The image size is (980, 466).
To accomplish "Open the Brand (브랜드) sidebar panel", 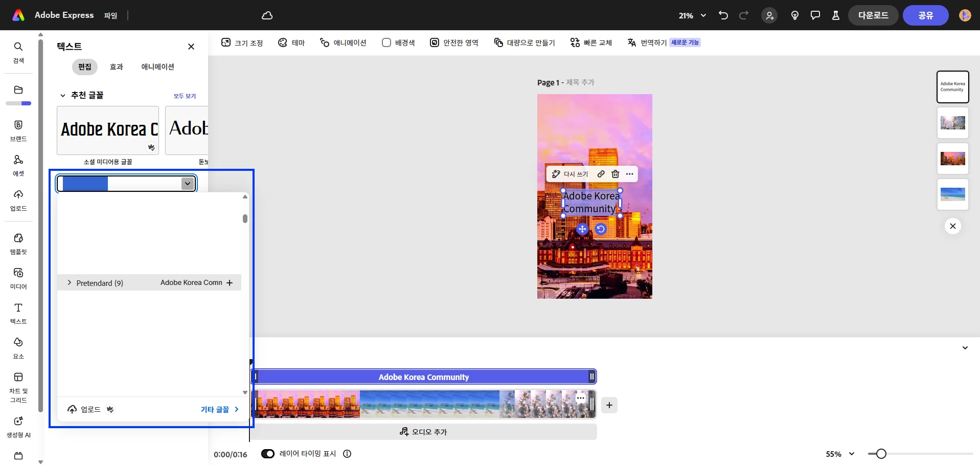I will [x=18, y=130].
